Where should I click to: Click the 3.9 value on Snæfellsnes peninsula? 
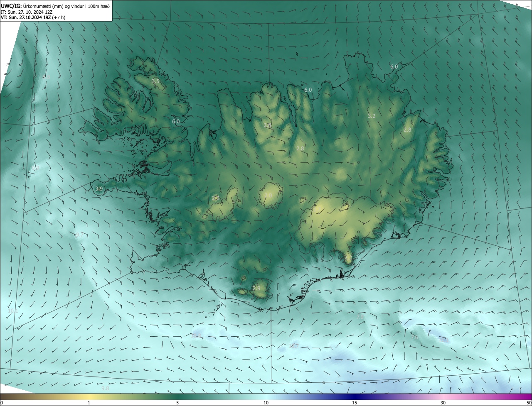click(x=99, y=189)
